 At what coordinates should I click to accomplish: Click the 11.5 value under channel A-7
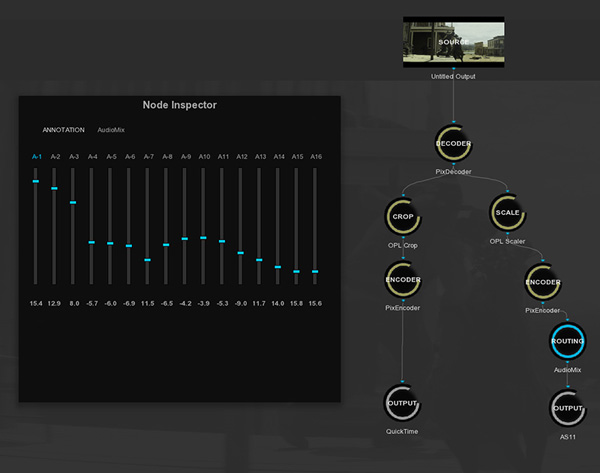[148, 303]
